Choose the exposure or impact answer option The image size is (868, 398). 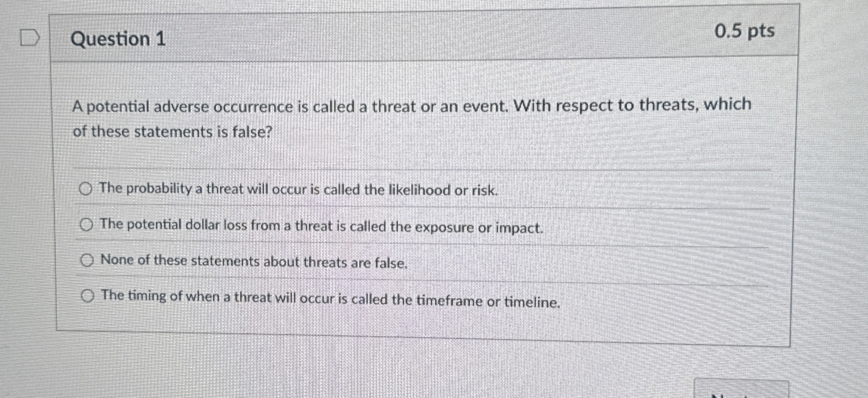87,225
